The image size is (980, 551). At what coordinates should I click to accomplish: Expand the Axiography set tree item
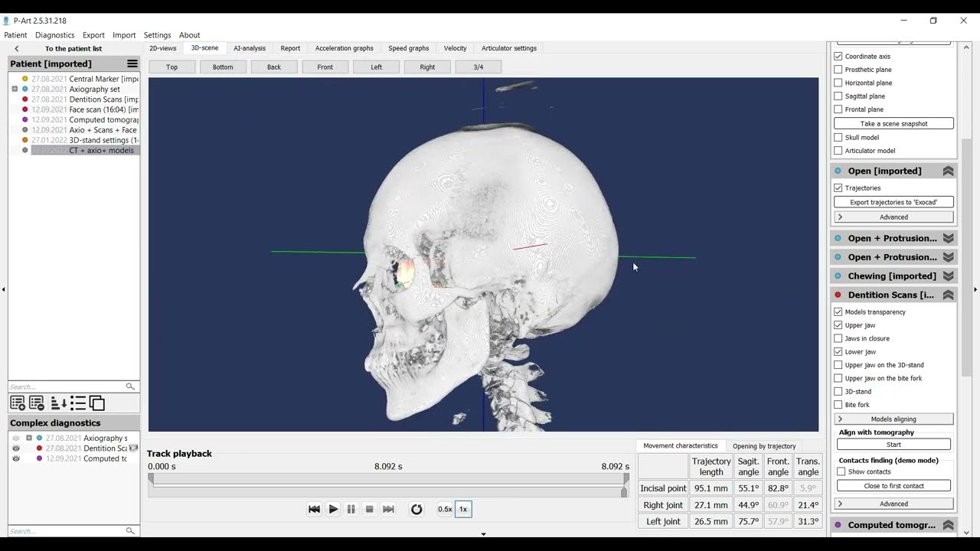(15, 90)
